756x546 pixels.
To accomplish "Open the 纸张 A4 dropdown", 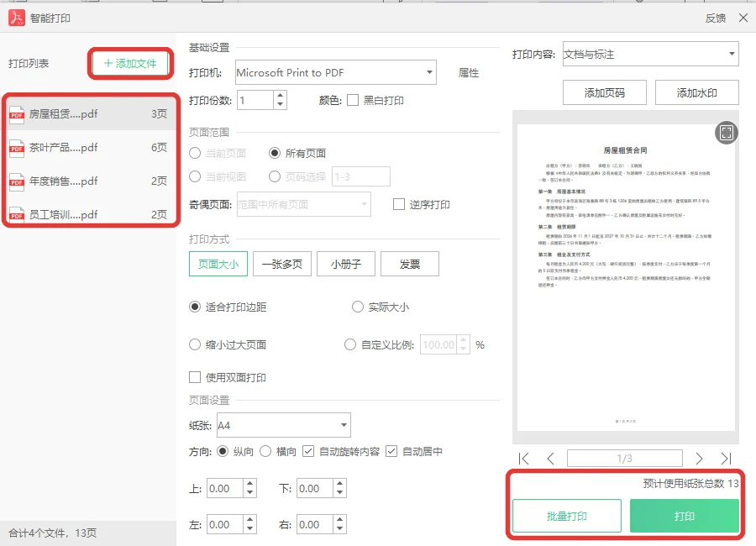I will (x=284, y=425).
